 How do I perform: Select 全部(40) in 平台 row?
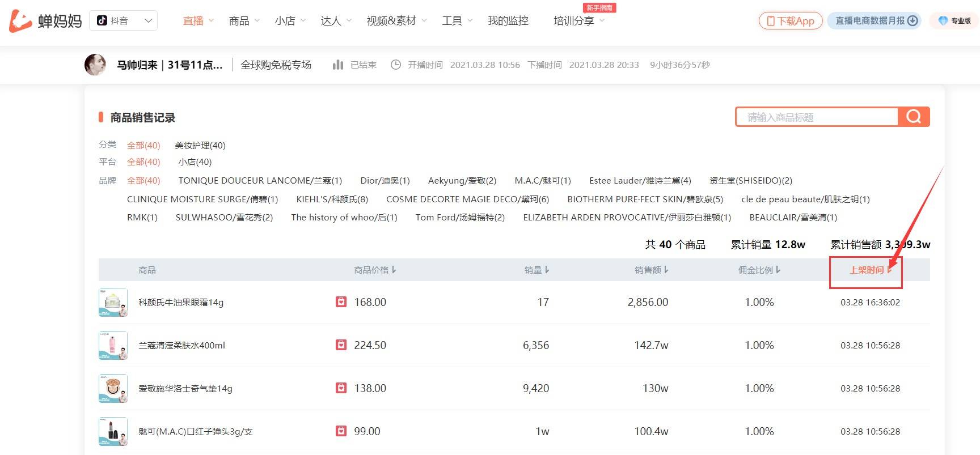143,162
